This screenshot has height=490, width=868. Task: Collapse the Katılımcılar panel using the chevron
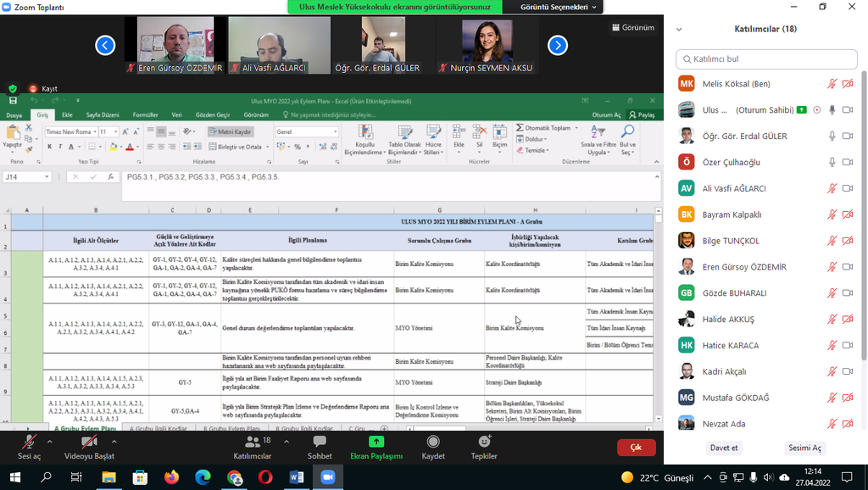pyautogui.click(x=678, y=29)
